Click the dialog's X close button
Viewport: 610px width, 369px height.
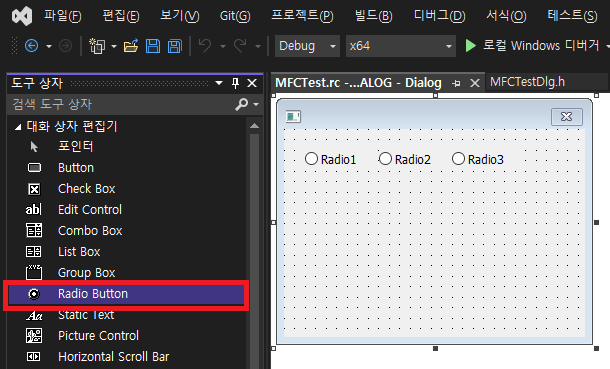pos(567,117)
